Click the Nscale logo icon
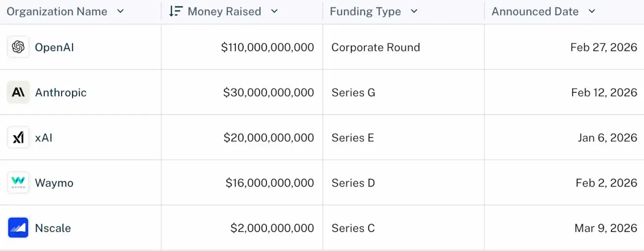The height and width of the screenshot is (251, 644). pyautogui.click(x=18, y=228)
